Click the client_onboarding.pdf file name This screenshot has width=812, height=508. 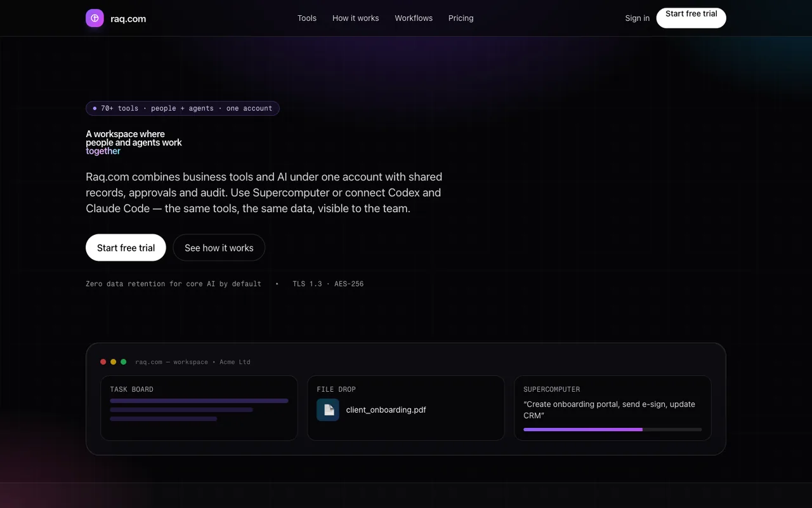pyautogui.click(x=386, y=410)
